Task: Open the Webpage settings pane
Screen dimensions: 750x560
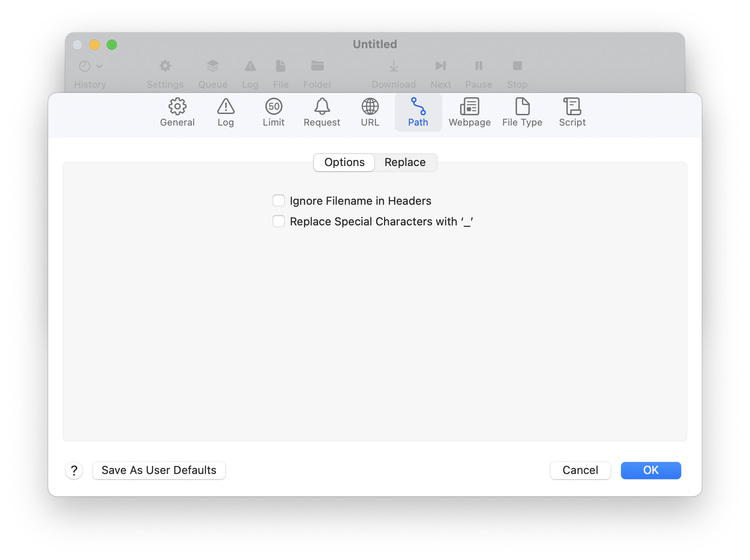Action: [470, 112]
